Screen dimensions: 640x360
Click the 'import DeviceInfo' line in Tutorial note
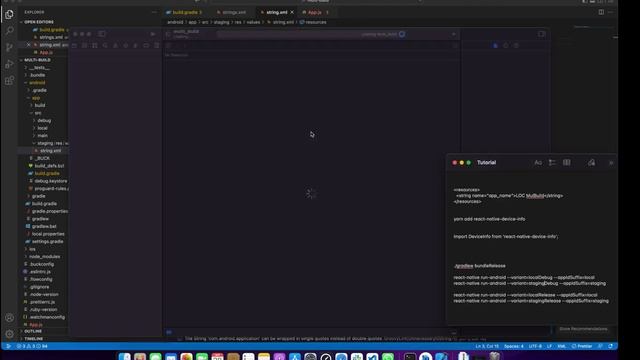505,236
